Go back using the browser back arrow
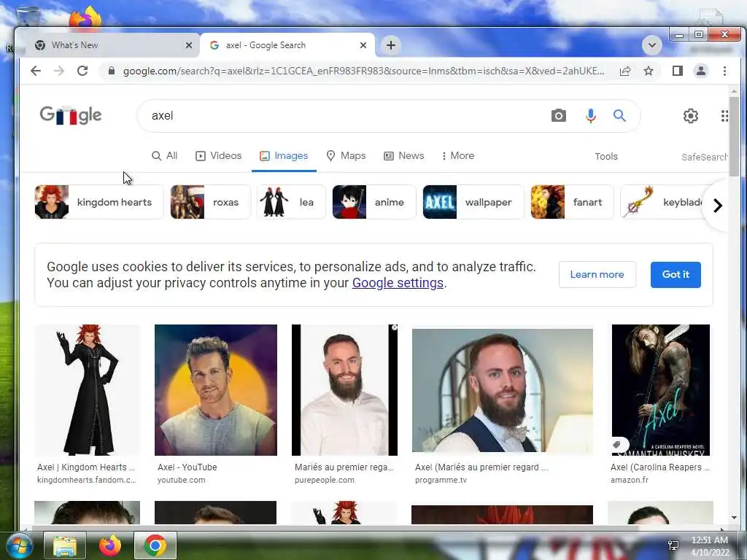The image size is (747, 560). pyautogui.click(x=36, y=71)
